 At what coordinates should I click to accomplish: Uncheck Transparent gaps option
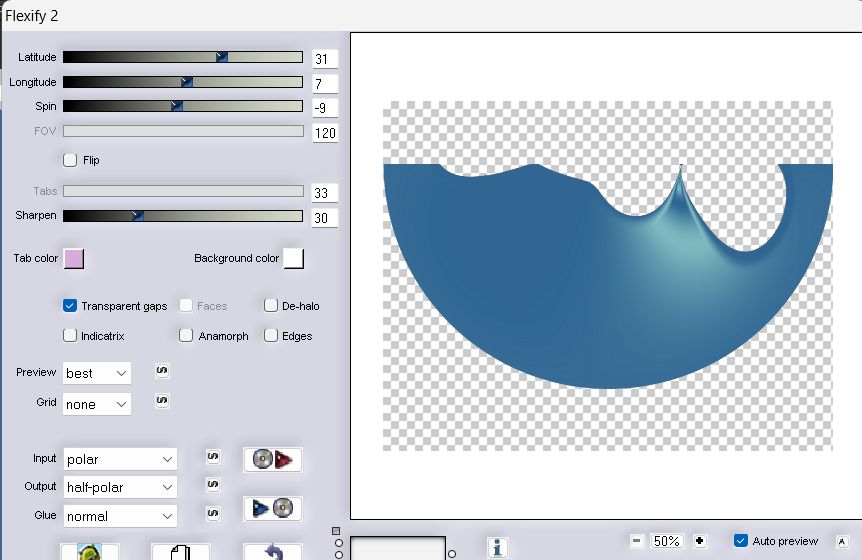coord(70,306)
